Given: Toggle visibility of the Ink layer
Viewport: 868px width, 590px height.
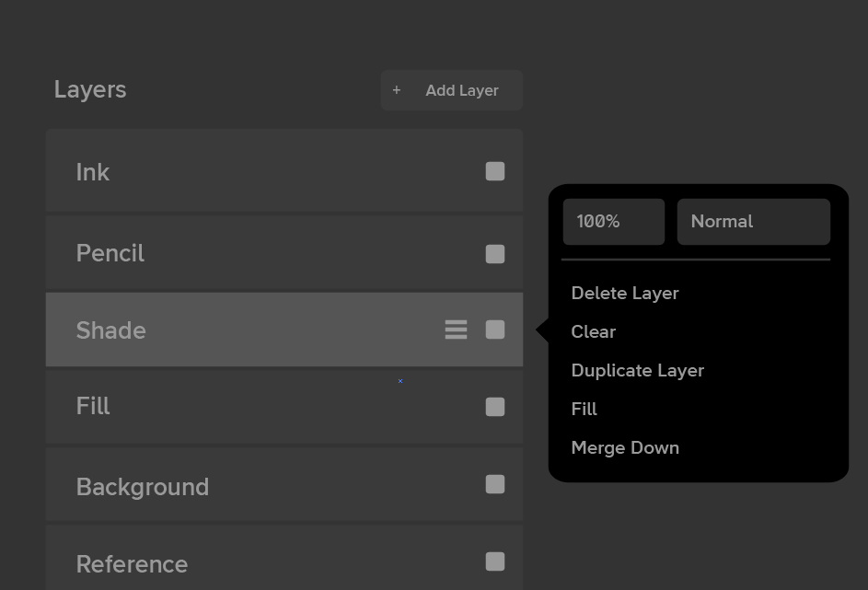Looking at the screenshot, I should 495,171.
